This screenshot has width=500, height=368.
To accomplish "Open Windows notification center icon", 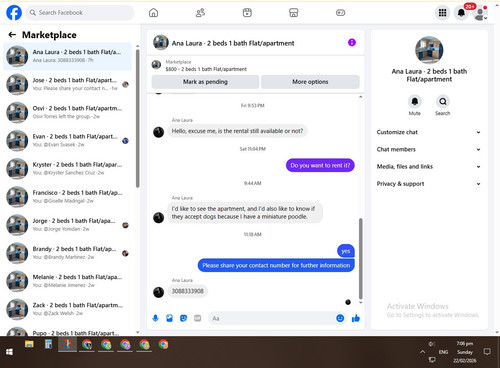I will (487, 352).
